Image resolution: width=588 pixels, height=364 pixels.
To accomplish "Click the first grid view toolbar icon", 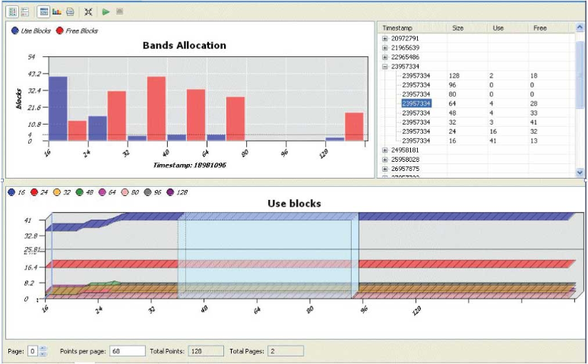I will point(11,11).
